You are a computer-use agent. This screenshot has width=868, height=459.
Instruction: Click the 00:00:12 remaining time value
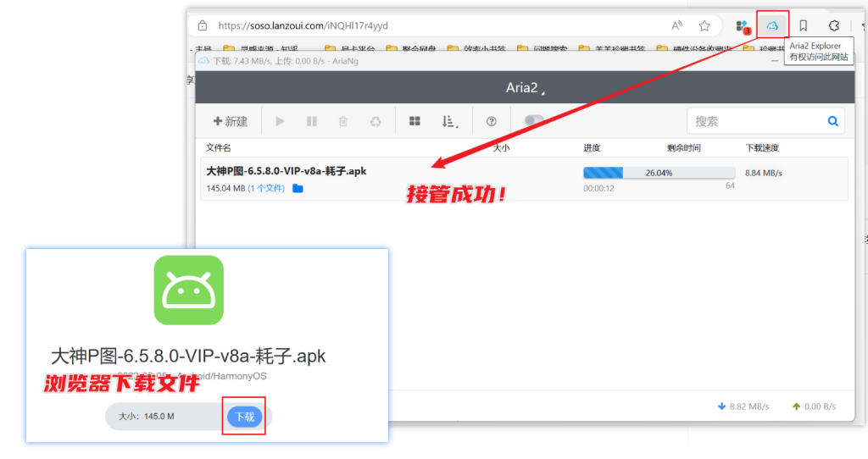click(598, 188)
